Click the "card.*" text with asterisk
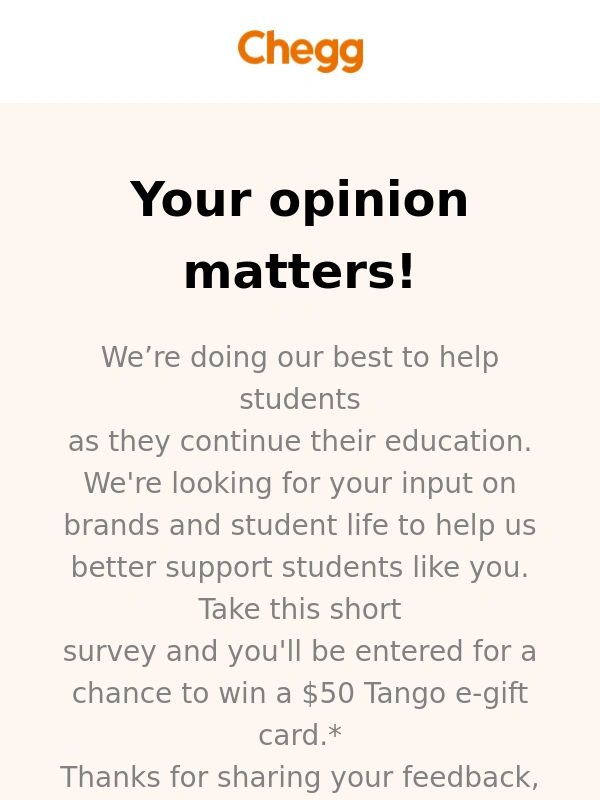 [x=300, y=736]
